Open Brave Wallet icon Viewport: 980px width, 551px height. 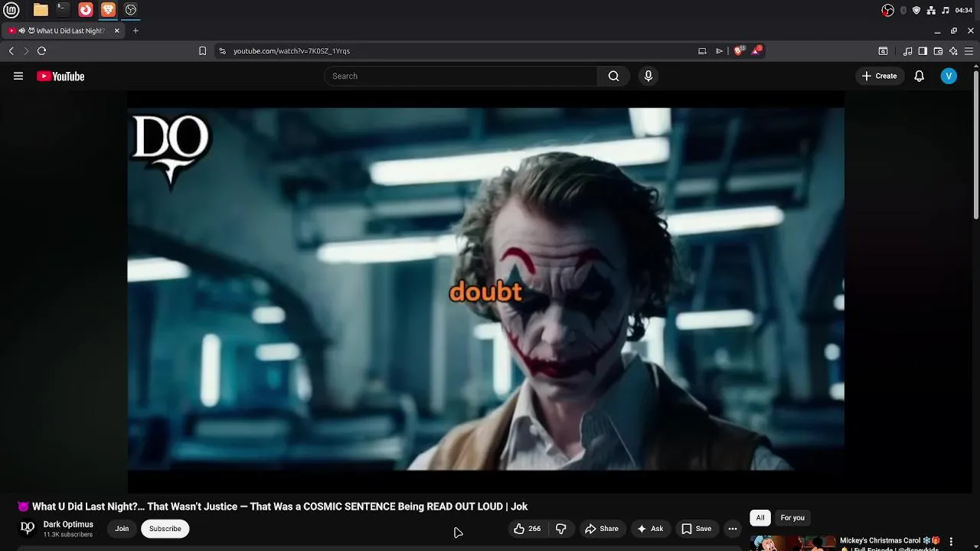point(938,51)
